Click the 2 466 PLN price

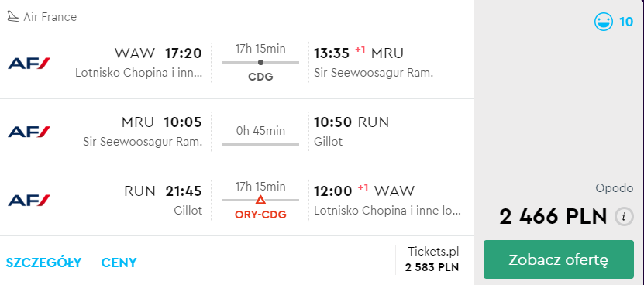(553, 216)
